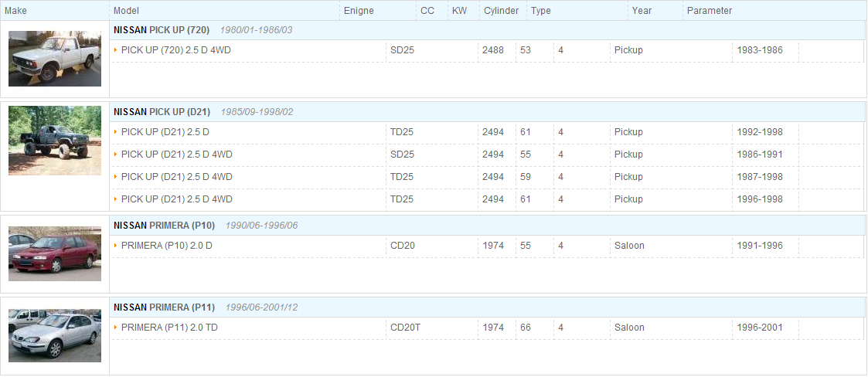Select year range 1992-1998
The width and height of the screenshot is (868, 377).
click(760, 132)
